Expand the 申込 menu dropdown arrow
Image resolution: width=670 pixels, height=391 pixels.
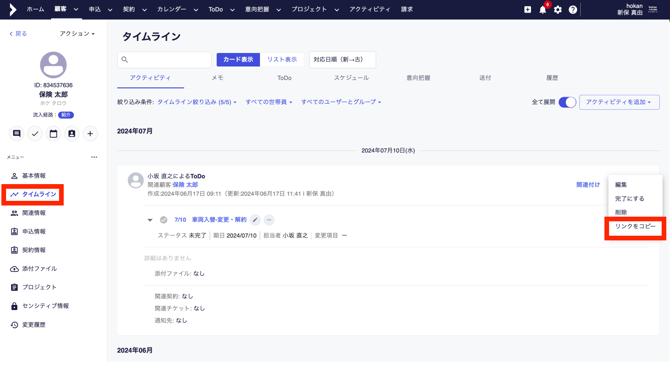[x=110, y=9]
